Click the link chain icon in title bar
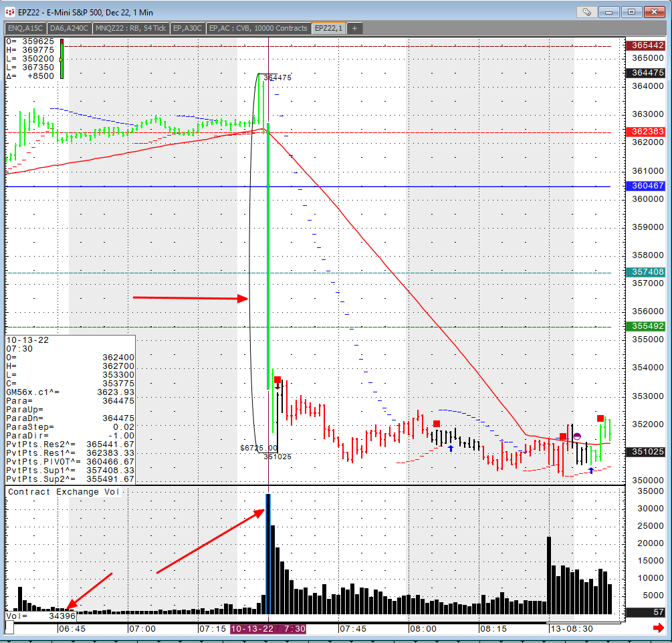This screenshot has height=643, width=672. 586,12
